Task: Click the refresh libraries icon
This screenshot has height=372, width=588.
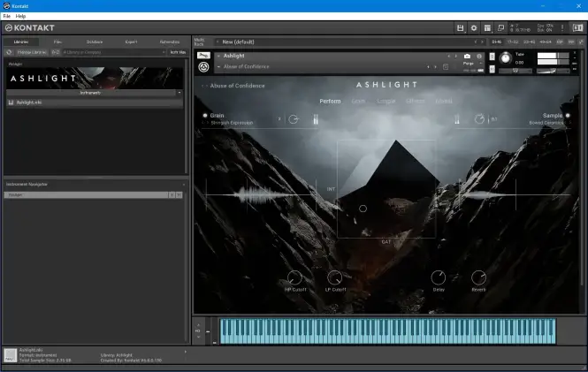Action: 9,52
